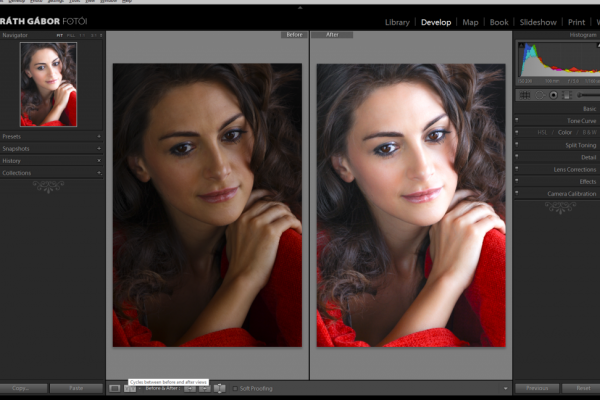The height and width of the screenshot is (400, 600).
Task: Open the Print module
Action: coord(576,22)
